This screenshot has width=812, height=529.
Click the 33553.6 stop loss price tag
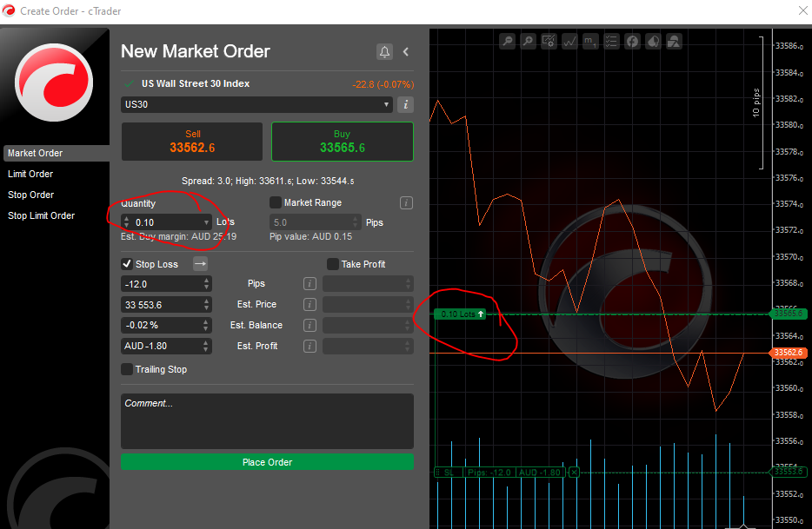tap(789, 472)
